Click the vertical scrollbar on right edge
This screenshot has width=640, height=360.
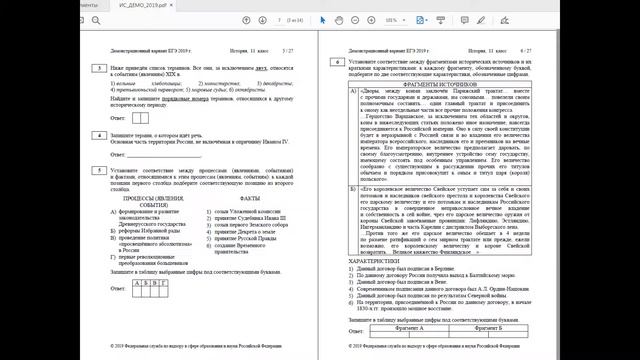(558, 195)
